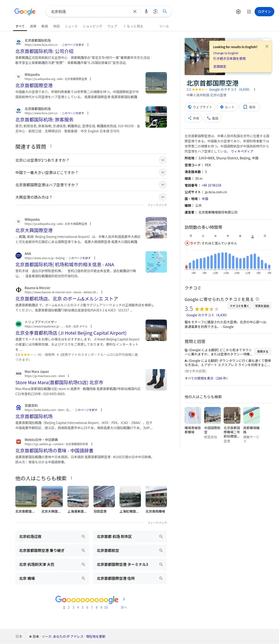Viewport: 279px width, 644px height.
Task: Open Google Lens image search icon
Action: 156,11
